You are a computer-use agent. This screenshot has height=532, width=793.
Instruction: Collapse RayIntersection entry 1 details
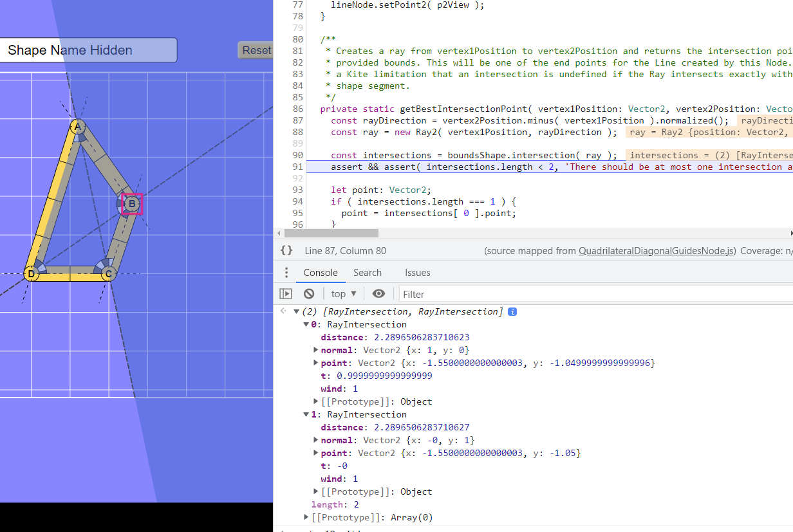[x=306, y=414]
